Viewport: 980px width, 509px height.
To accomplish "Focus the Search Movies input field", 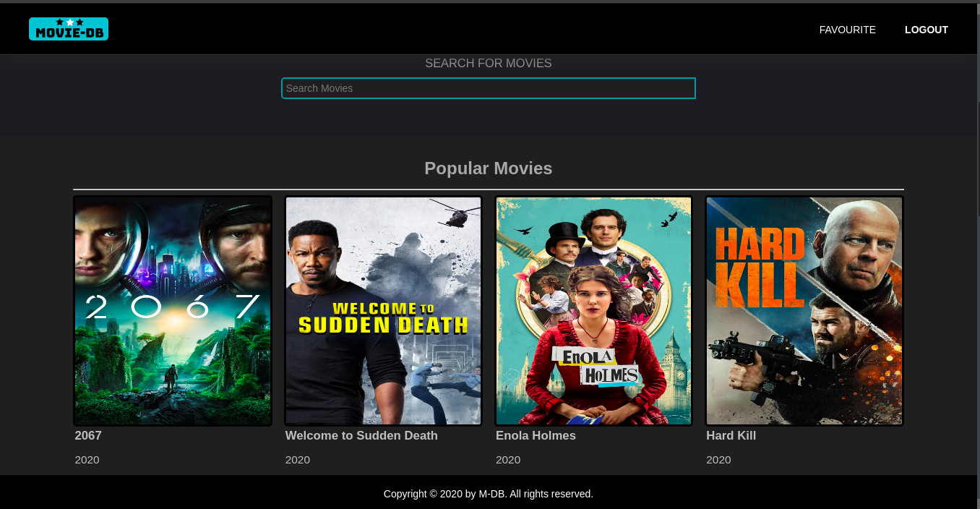I will [488, 88].
